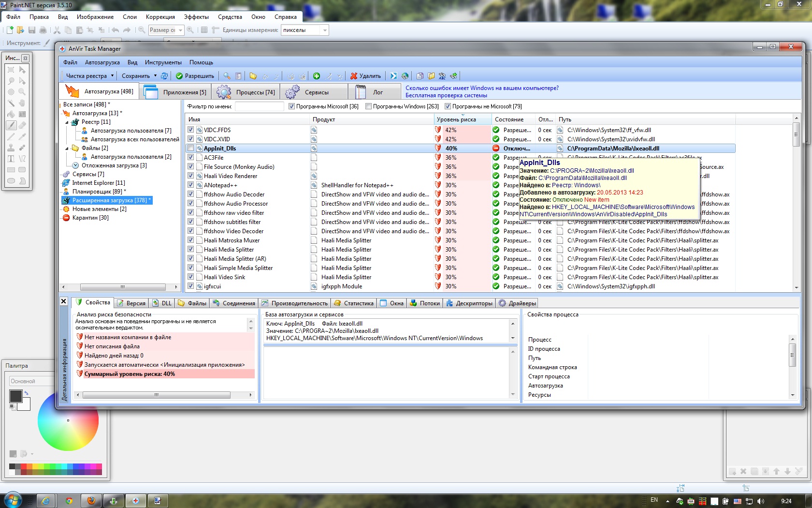Enable the AppInit_Dlls entry checkbox
The image size is (812, 508).
click(191, 149)
